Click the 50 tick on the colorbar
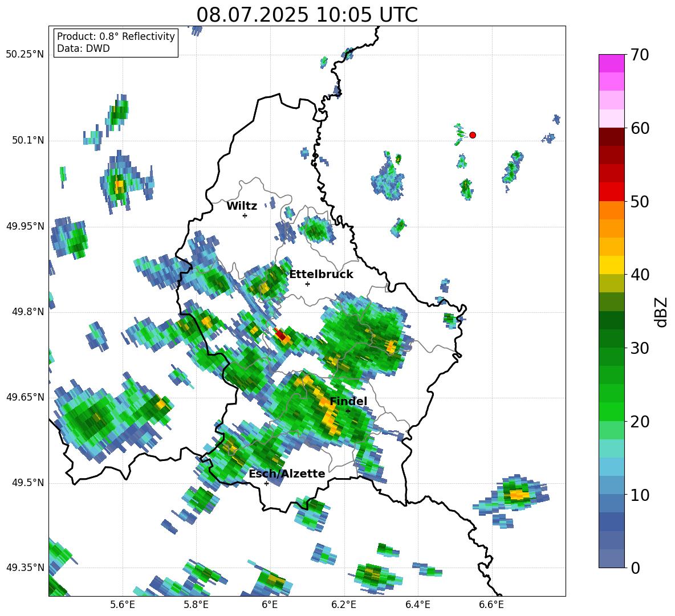This screenshot has height=616, width=675. [x=639, y=202]
